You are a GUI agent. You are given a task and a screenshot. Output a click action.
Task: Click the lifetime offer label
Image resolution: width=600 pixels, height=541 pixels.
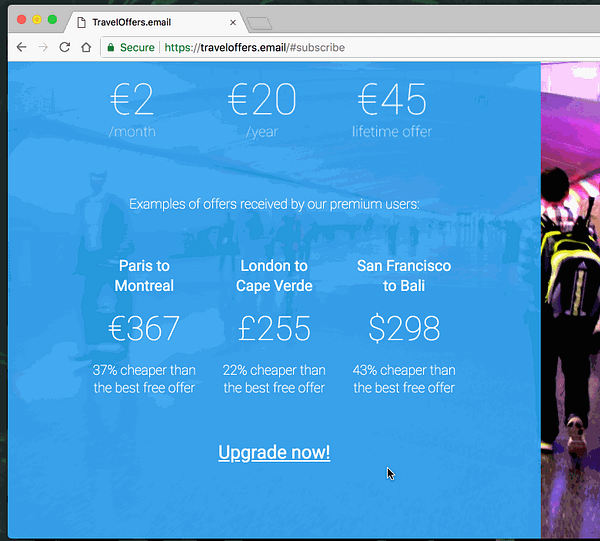click(x=392, y=132)
